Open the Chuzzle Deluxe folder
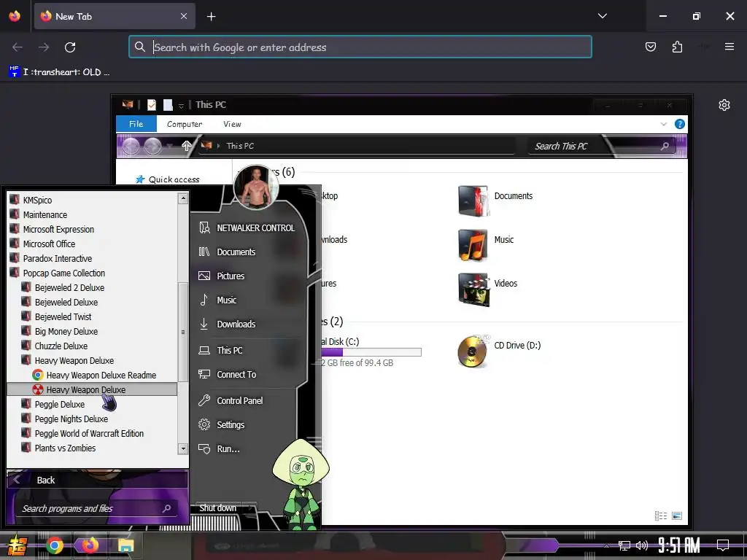Image resolution: width=747 pixels, height=560 pixels. [54, 346]
